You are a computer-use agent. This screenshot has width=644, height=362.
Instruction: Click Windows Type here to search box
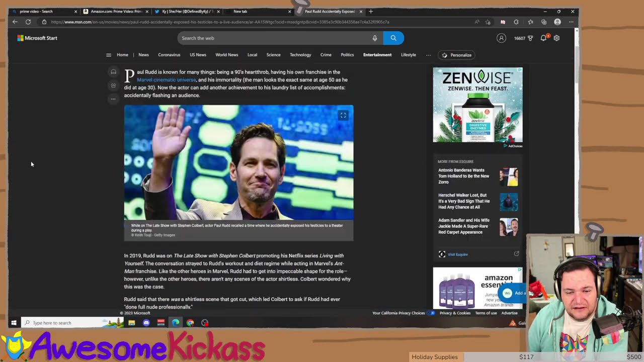pyautogui.click(x=73, y=323)
